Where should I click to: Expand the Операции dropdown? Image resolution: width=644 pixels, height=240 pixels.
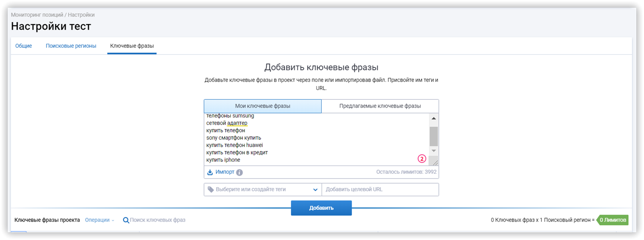pos(100,220)
